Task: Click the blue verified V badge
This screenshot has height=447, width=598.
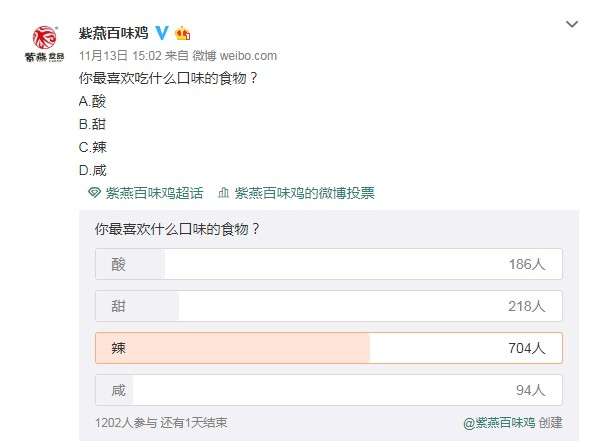Action: (162, 33)
